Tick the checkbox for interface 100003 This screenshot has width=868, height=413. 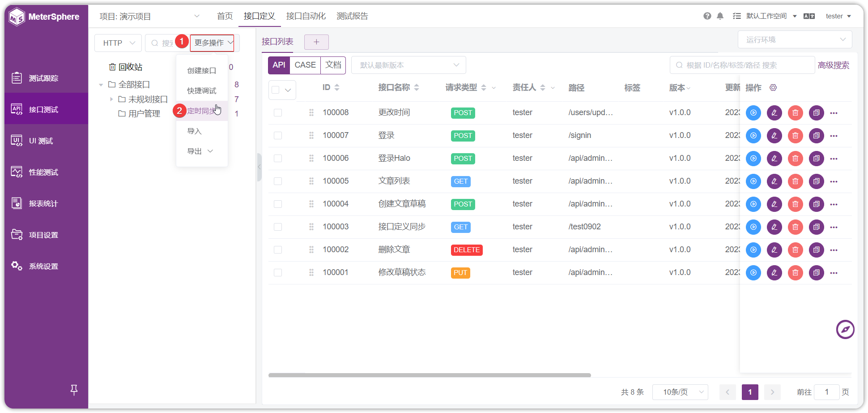pyautogui.click(x=278, y=227)
